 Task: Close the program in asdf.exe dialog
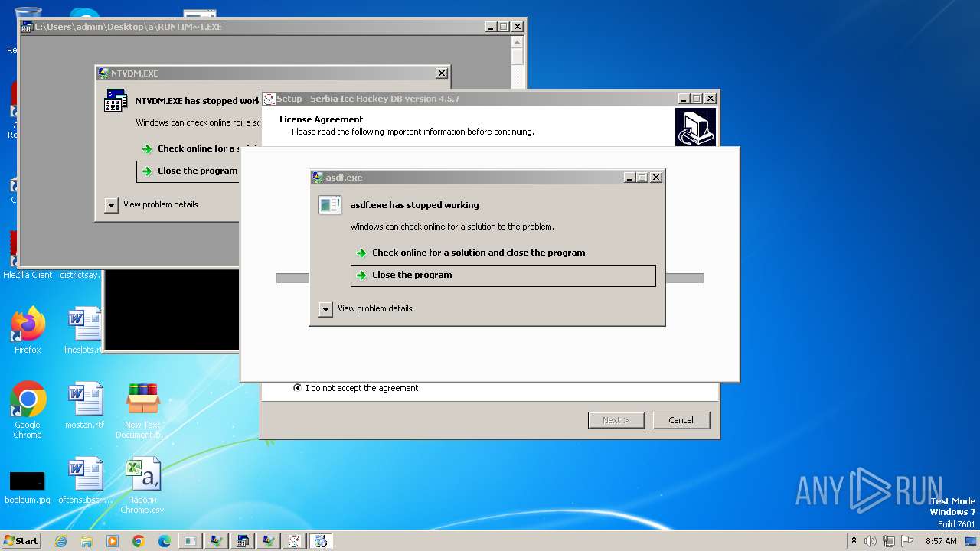pyautogui.click(x=503, y=275)
